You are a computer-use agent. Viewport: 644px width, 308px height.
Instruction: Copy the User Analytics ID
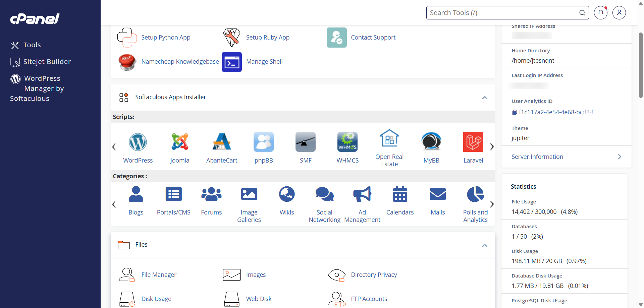[515, 112]
